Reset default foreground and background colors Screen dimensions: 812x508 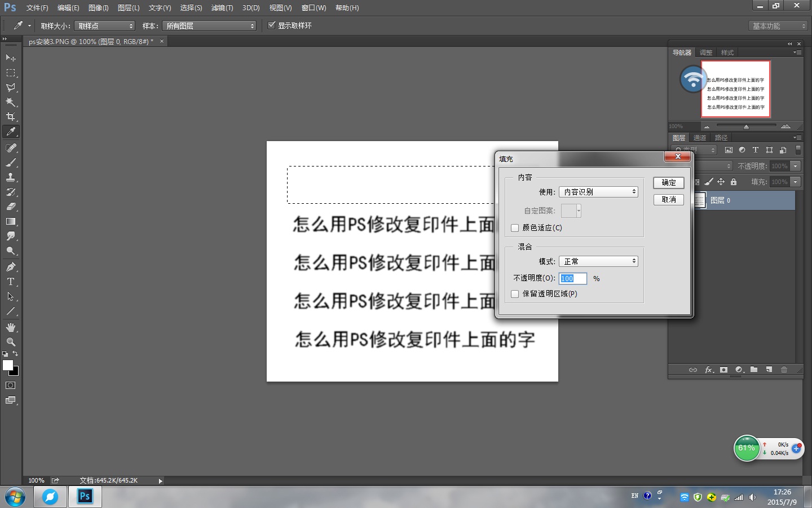5,354
